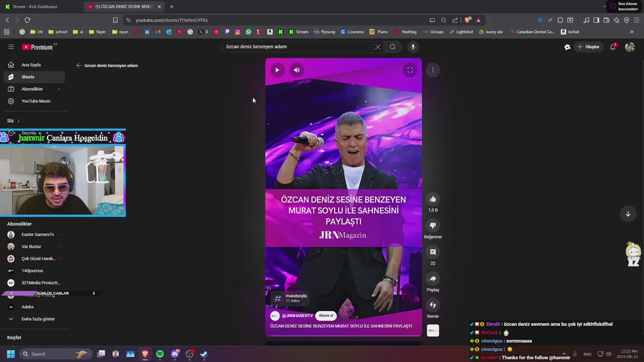Mute the Short's volume
The image size is (644, 362).
coord(297,70)
